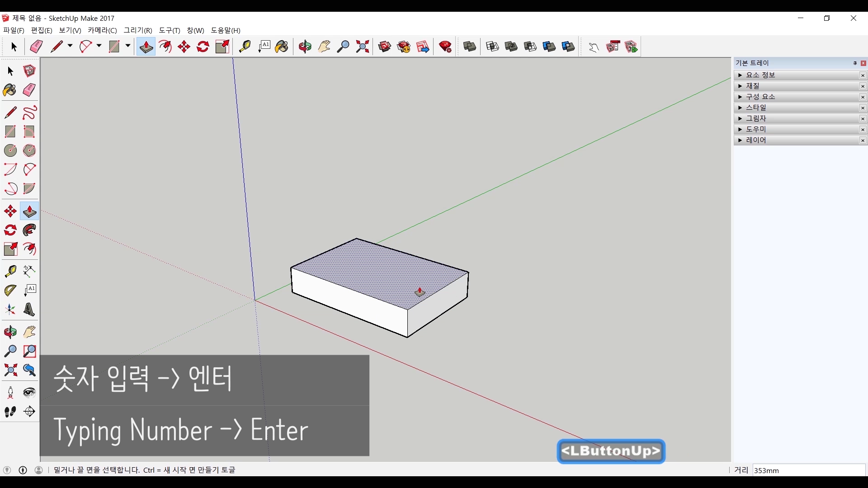Select the Protractor tool
Image resolution: width=868 pixels, height=488 pixels.
pos(10,290)
